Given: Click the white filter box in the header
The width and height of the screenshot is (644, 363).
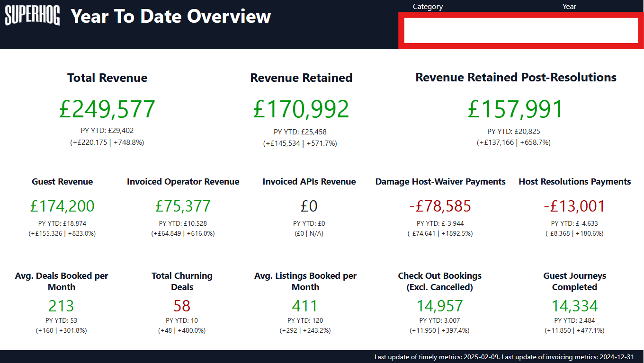Looking at the screenshot, I should (x=521, y=30).
